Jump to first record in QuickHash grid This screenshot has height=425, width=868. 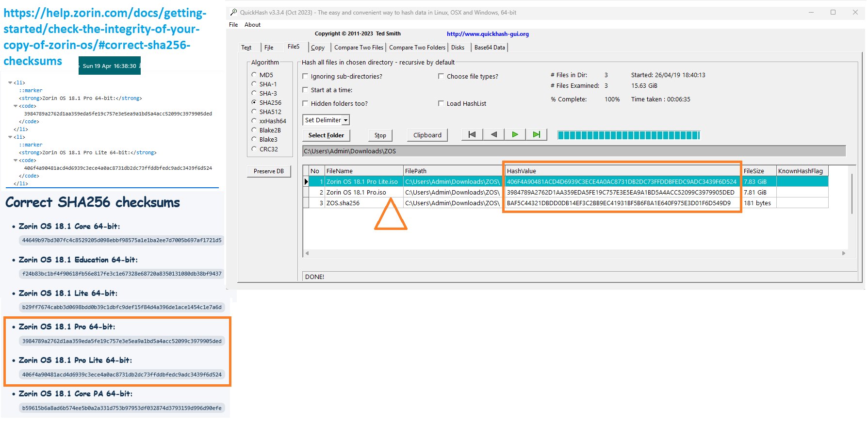(472, 134)
